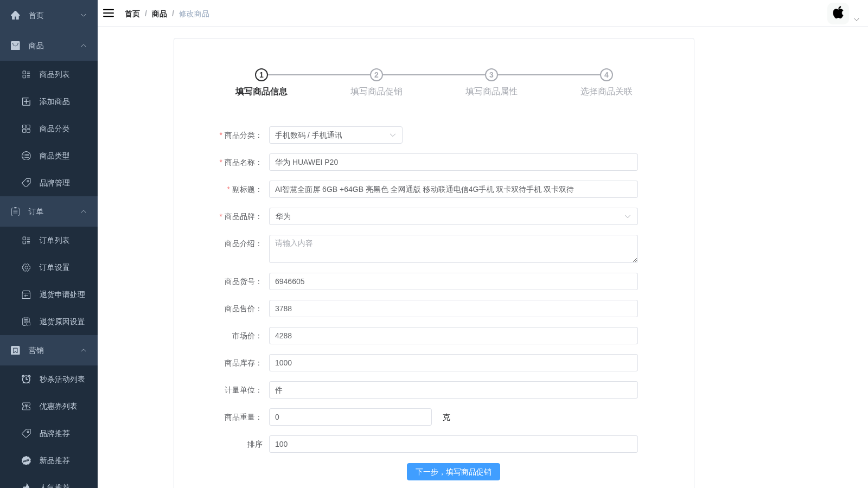
Task: Collapse the 商品 menu chevron
Action: [84, 46]
